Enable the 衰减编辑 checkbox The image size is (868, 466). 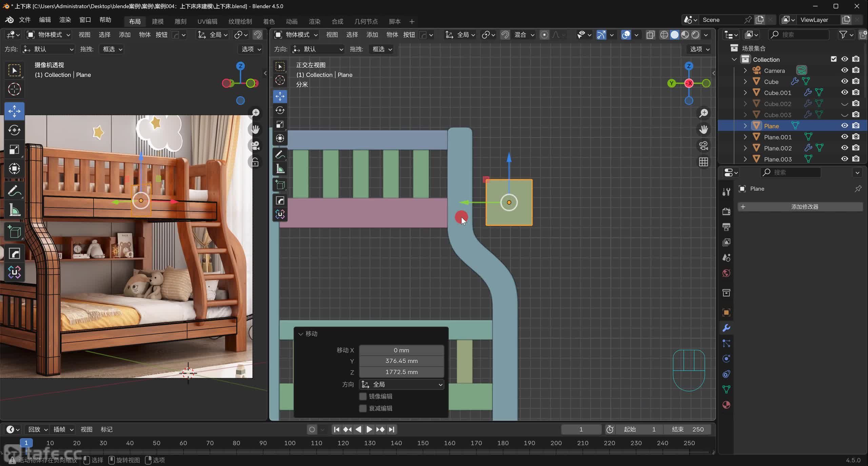pyautogui.click(x=363, y=408)
